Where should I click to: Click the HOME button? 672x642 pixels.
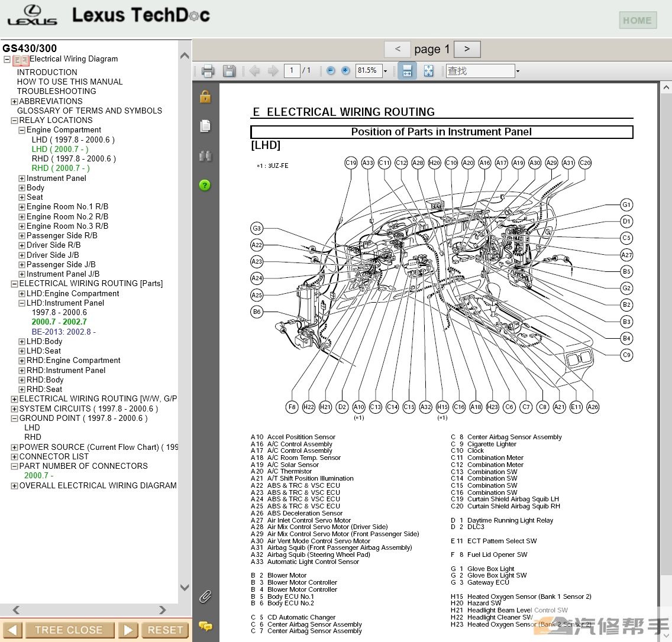[x=637, y=20]
